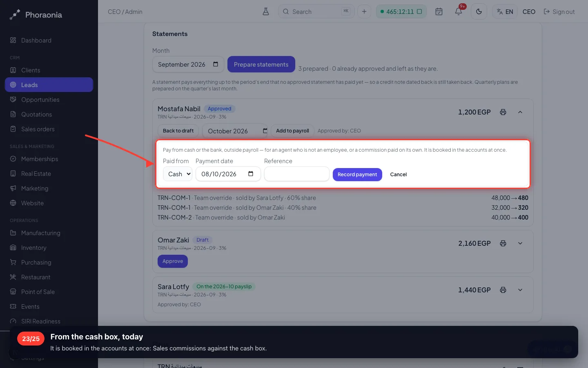Click Sign out link
The width and height of the screenshot is (588, 368).
pos(559,11)
